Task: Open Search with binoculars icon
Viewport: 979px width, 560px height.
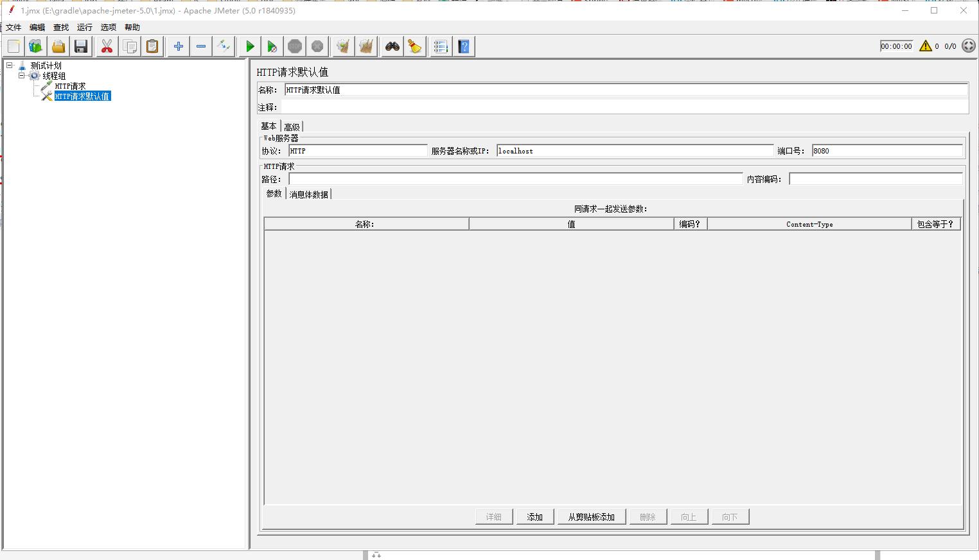Action: pos(392,46)
